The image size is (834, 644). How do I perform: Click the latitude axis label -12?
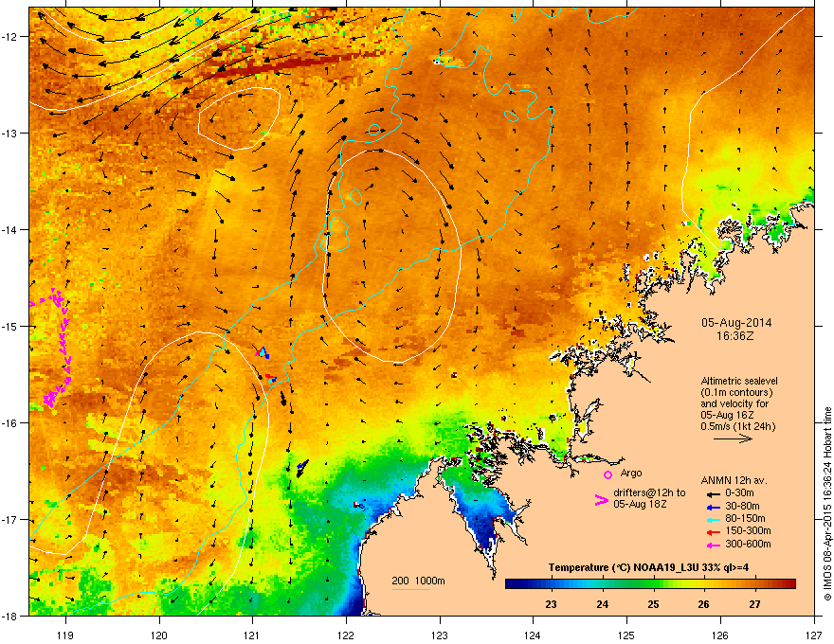tap(10, 36)
